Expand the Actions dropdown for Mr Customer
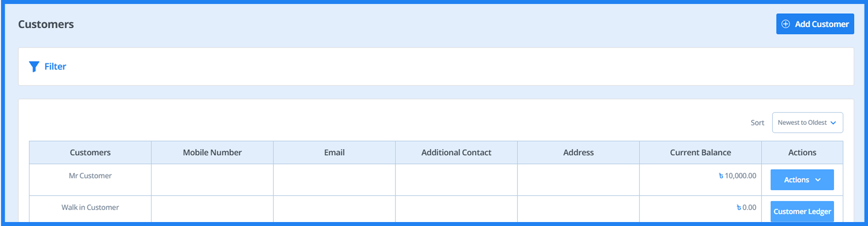Viewport: 868px width, 226px height. point(802,180)
